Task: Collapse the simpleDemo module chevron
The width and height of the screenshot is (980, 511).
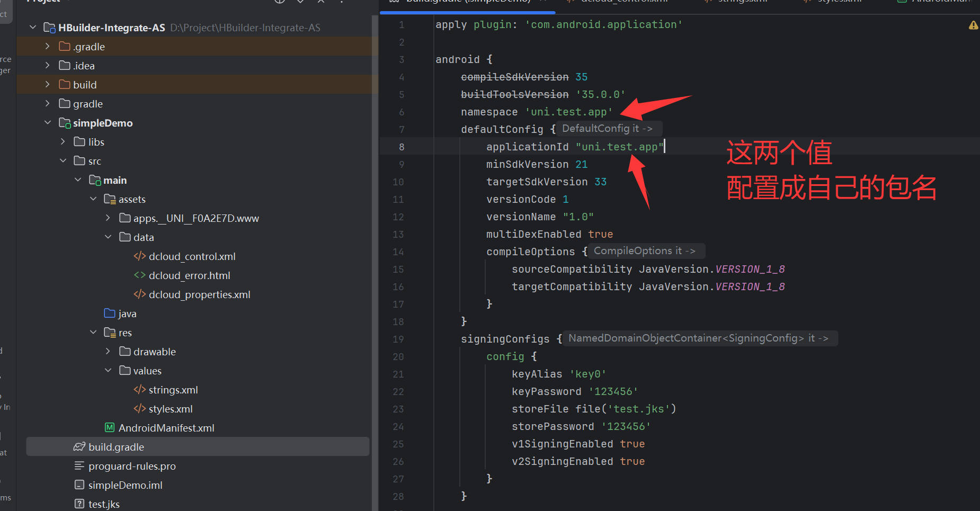Action: tap(48, 122)
